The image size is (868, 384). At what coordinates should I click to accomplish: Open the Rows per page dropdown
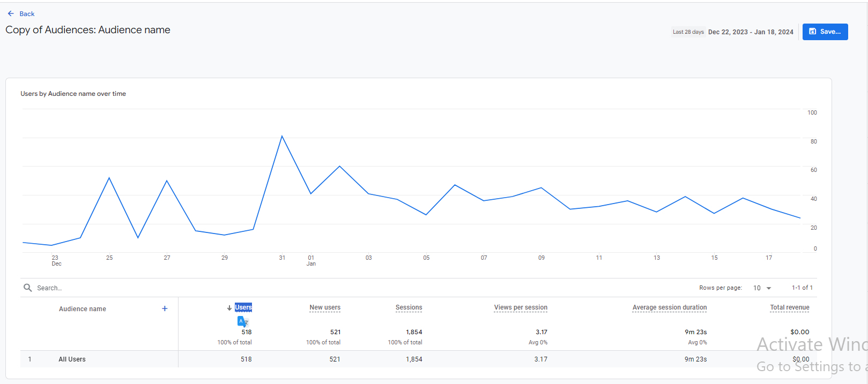tap(762, 288)
